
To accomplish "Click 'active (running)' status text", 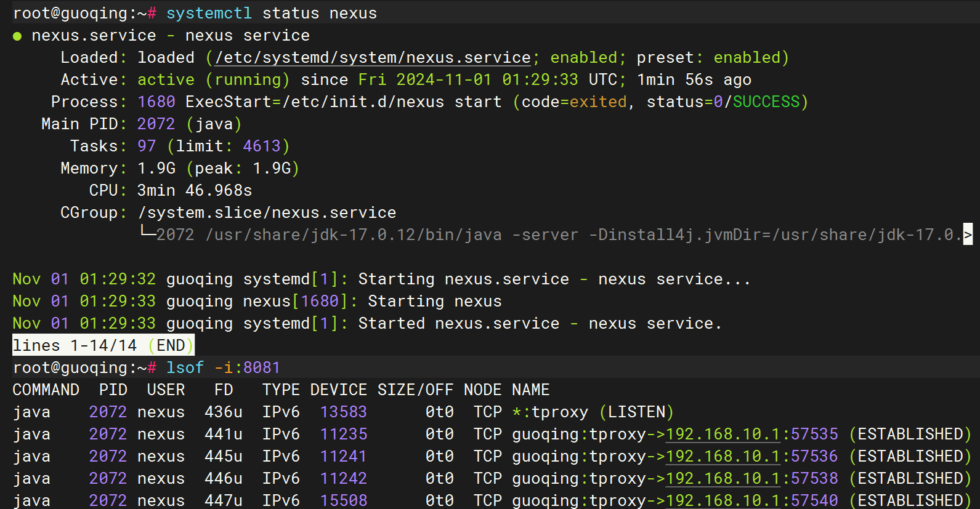I will [213, 80].
